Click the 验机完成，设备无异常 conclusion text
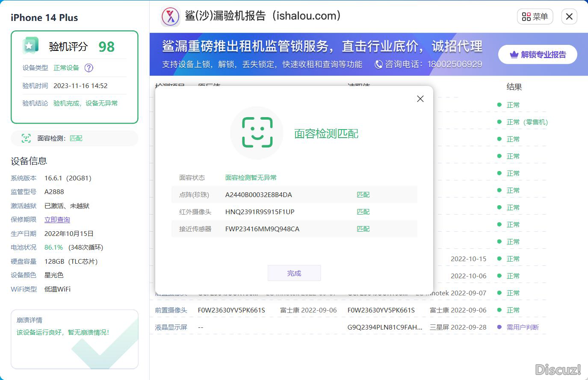The width and height of the screenshot is (588, 380). (x=86, y=103)
